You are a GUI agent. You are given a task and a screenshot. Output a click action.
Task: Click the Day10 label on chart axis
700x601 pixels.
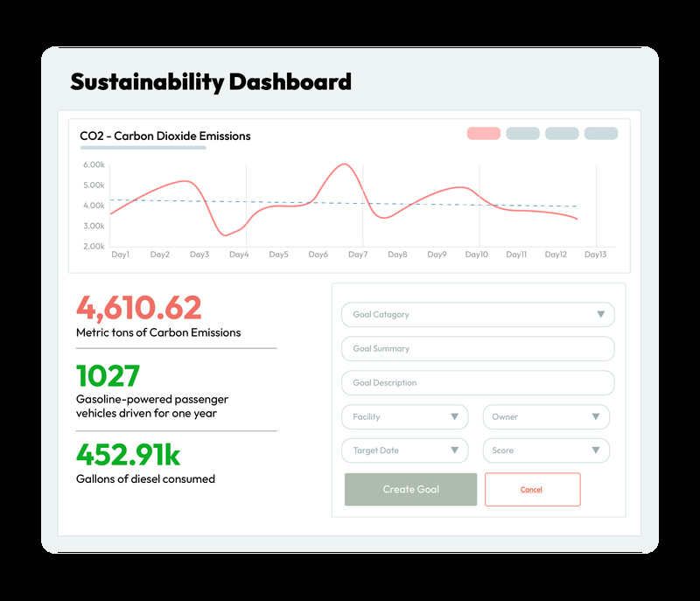pyautogui.click(x=476, y=255)
